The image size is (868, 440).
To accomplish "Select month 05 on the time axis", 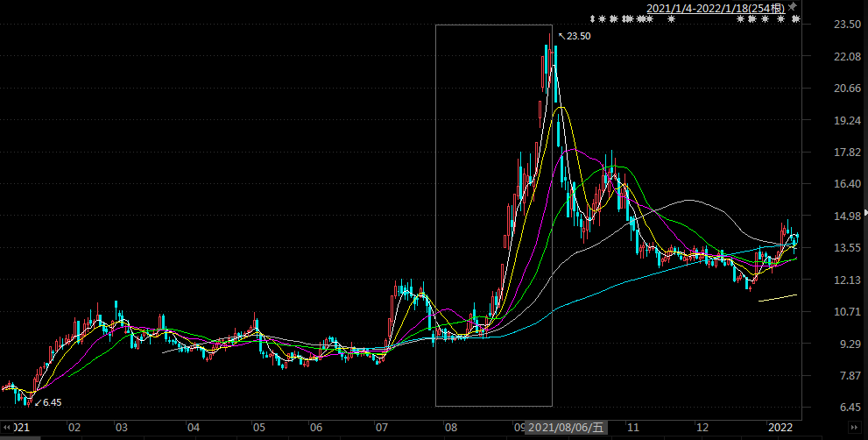I will [259, 428].
